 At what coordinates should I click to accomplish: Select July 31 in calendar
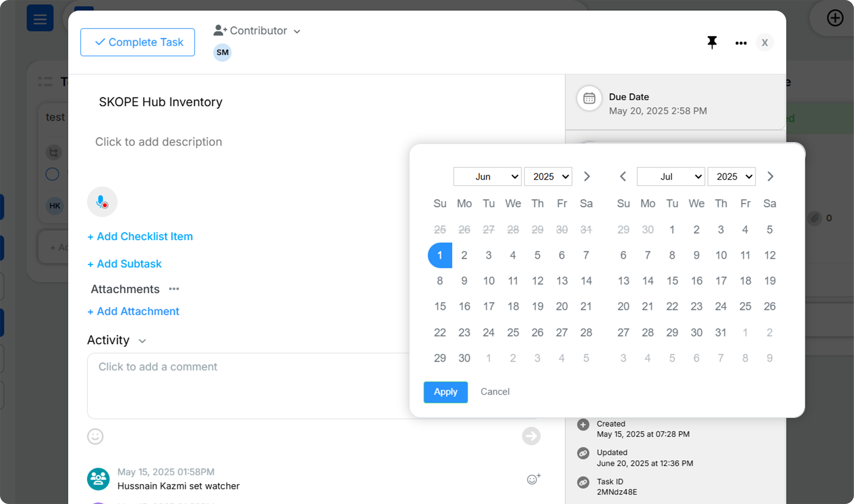721,332
